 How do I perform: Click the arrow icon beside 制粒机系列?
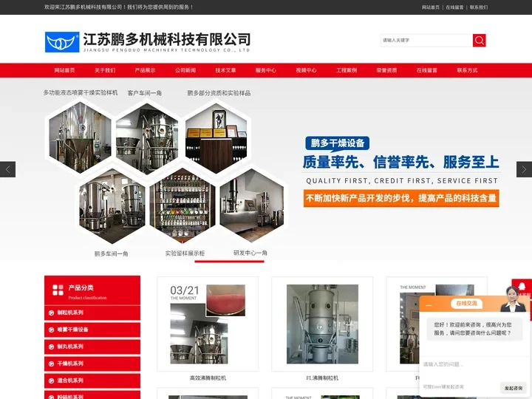51,313
